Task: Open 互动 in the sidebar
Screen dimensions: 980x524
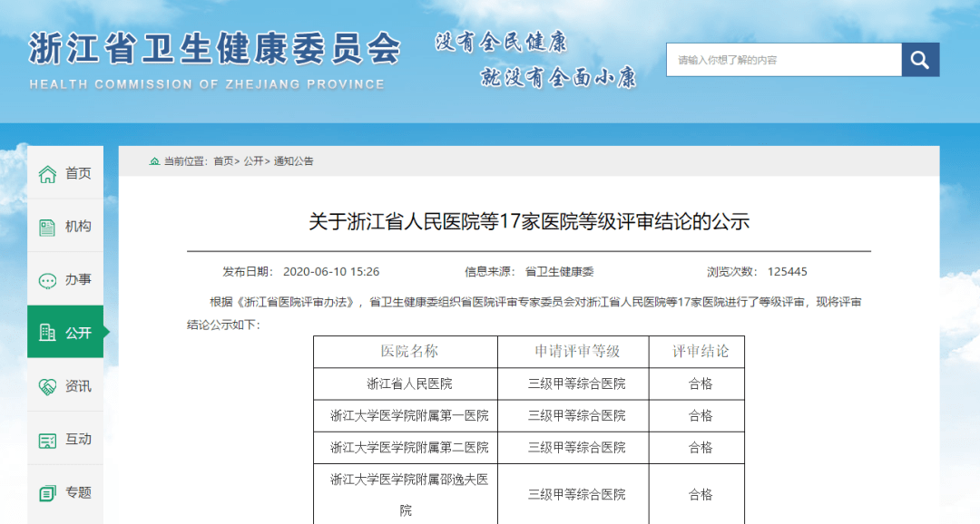Action: (x=65, y=439)
